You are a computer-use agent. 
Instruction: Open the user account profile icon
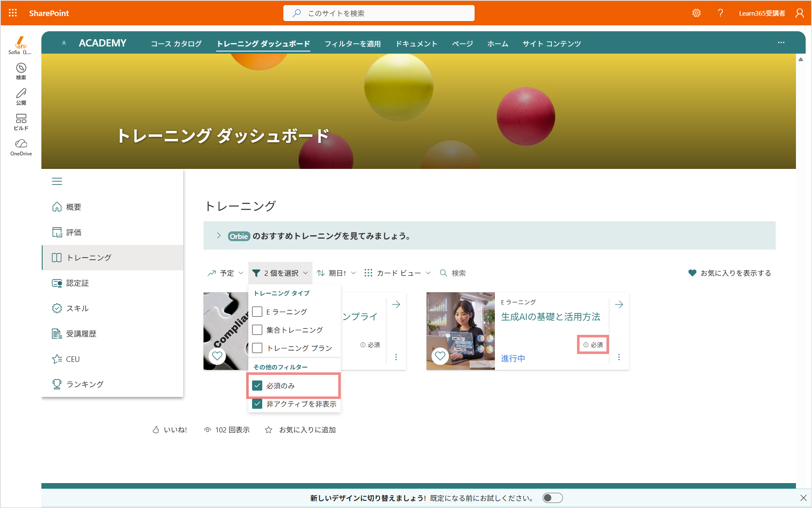799,13
